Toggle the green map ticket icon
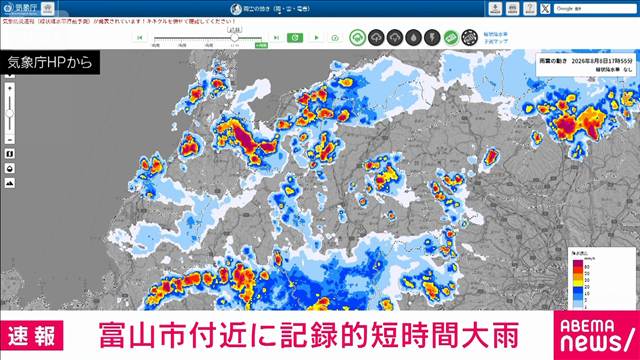This screenshot has height=360, width=640. click(x=451, y=38)
